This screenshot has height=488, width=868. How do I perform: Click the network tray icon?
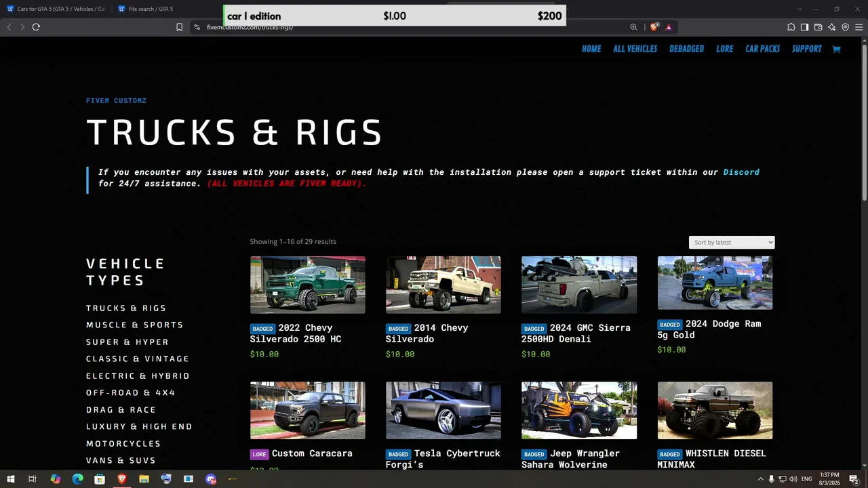(782, 479)
